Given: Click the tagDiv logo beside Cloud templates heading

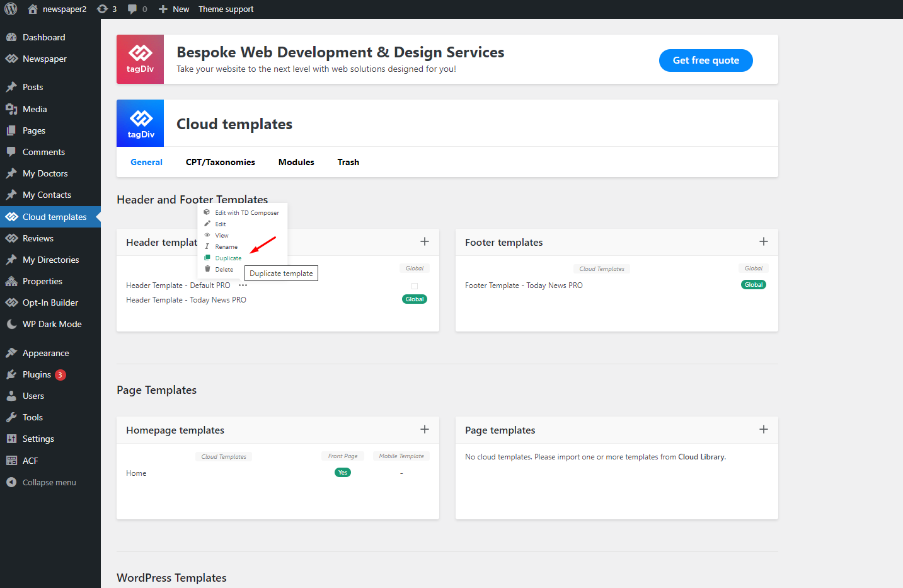Looking at the screenshot, I should pos(140,123).
